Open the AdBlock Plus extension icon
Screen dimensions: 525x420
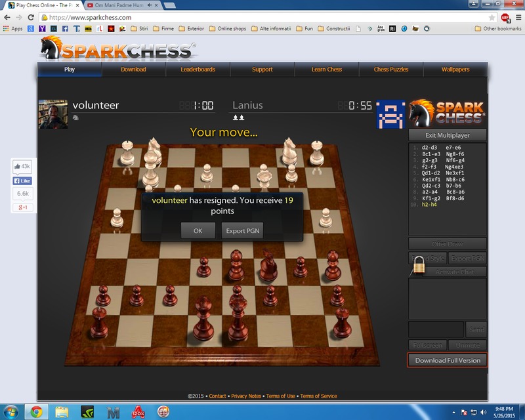pos(505,18)
